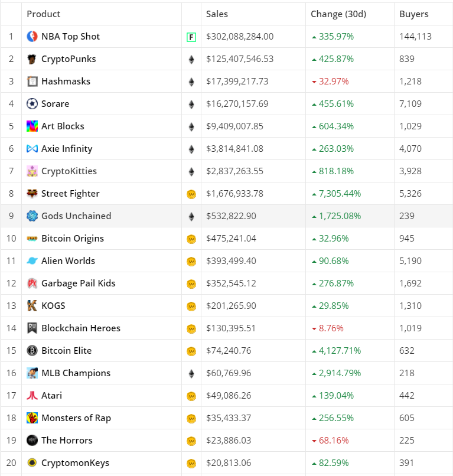Click the red Atari logo icon
The image size is (453, 476).
click(32, 396)
